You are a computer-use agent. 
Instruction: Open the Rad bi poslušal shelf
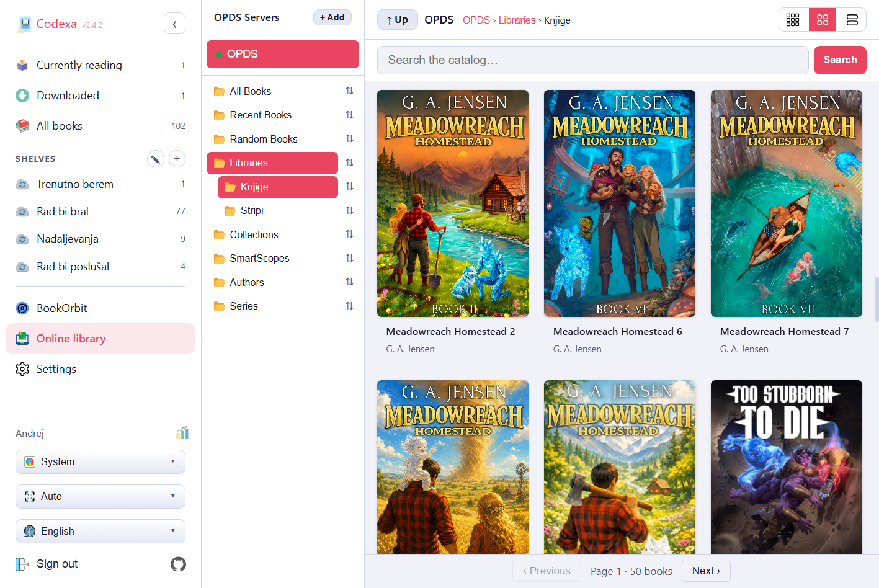click(x=100, y=267)
